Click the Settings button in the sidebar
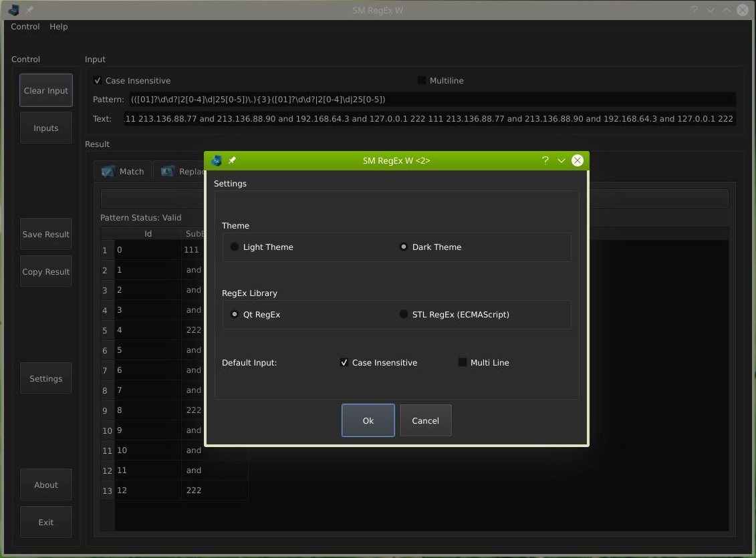Viewport: 756px width, 558px height. point(46,379)
